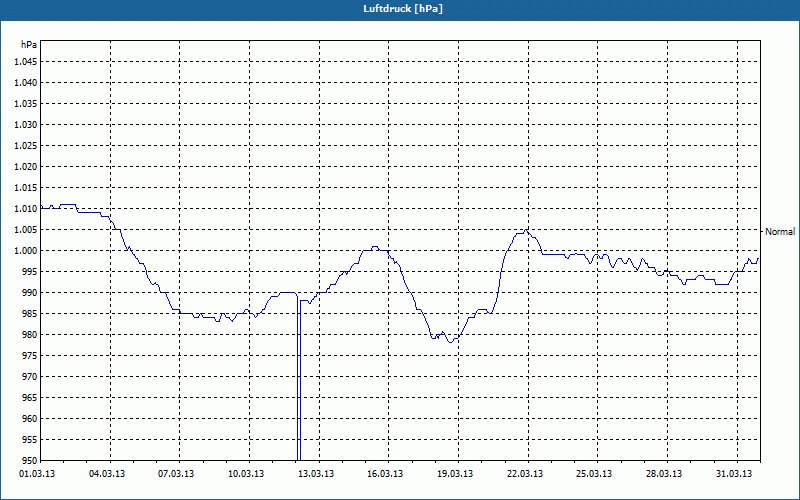Click the 950 y-axis value
The image size is (800, 500).
tap(30, 460)
